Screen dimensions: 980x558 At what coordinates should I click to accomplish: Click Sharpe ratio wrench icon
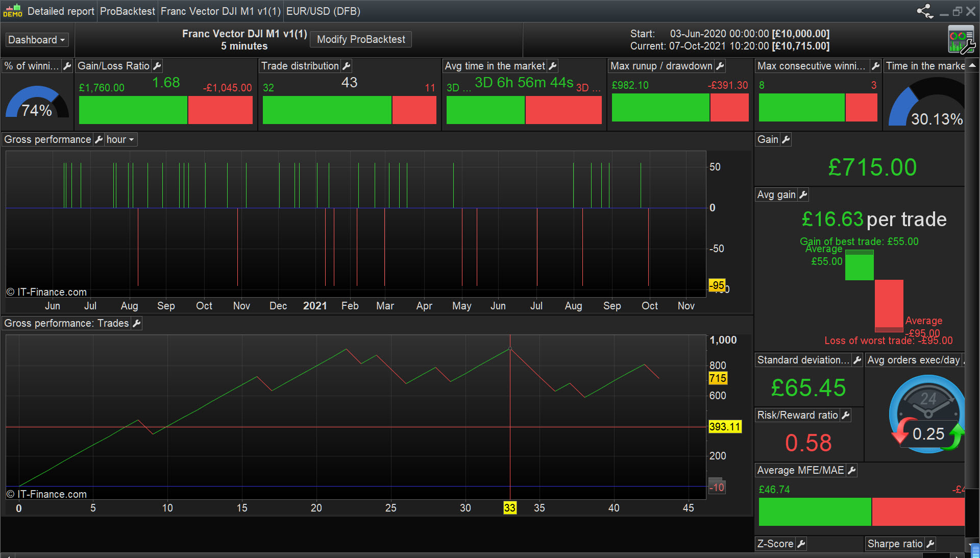pos(930,544)
